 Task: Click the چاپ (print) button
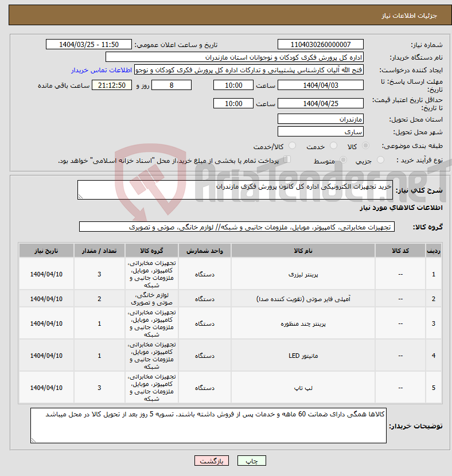tap(251, 461)
